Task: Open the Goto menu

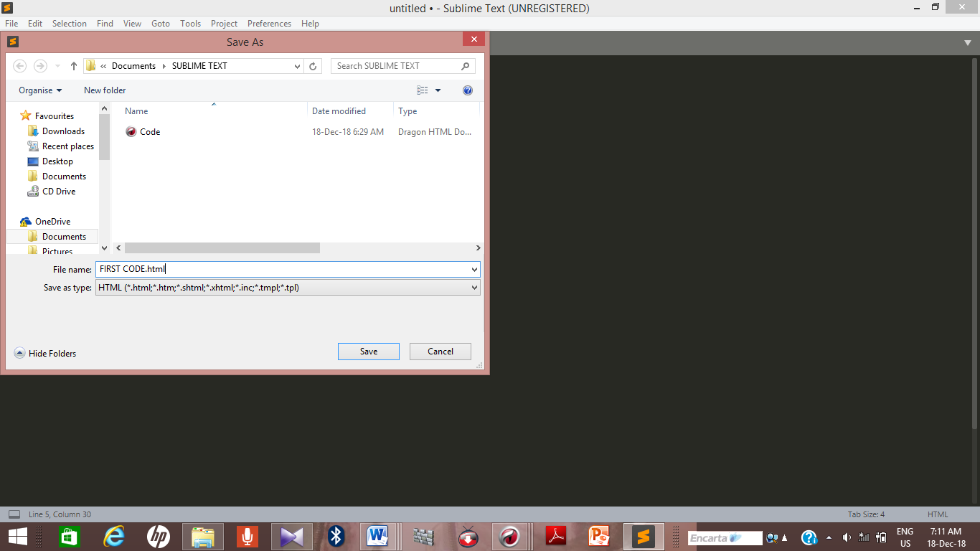Action: click(x=161, y=24)
